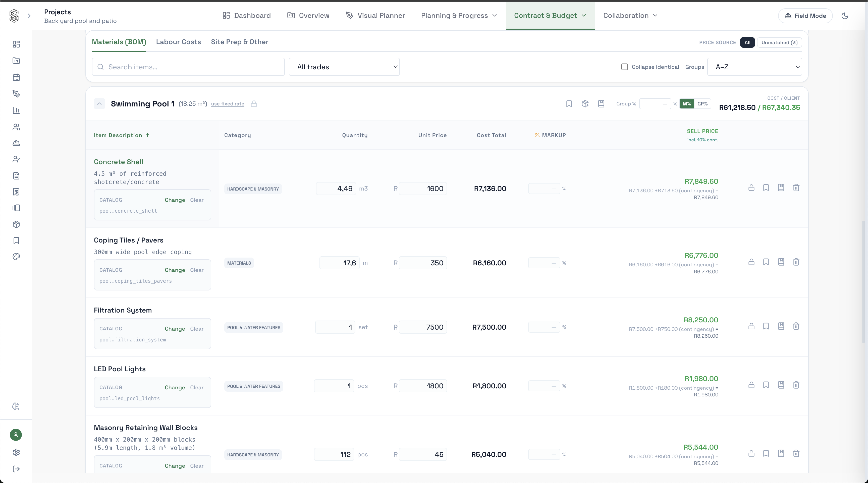
Task: Go to the Dashboard nav item
Action: pyautogui.click(x=247, y=16)
